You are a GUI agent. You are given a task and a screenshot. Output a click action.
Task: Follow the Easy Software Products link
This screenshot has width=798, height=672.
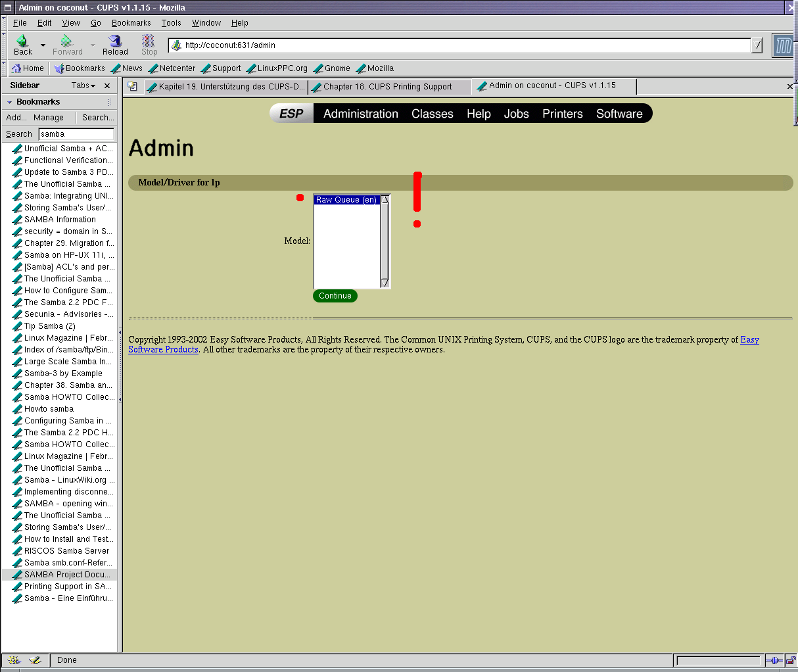[x=749, y=340]
